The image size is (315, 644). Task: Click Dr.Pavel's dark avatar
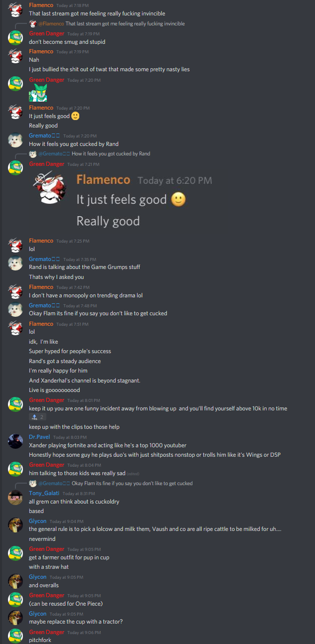click(x=15, y=441)
